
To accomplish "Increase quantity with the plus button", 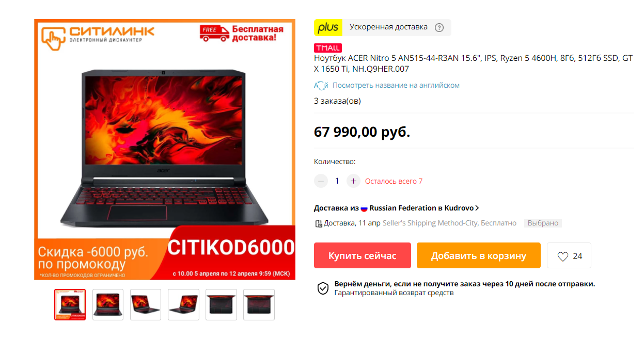I will pos(353,181).
